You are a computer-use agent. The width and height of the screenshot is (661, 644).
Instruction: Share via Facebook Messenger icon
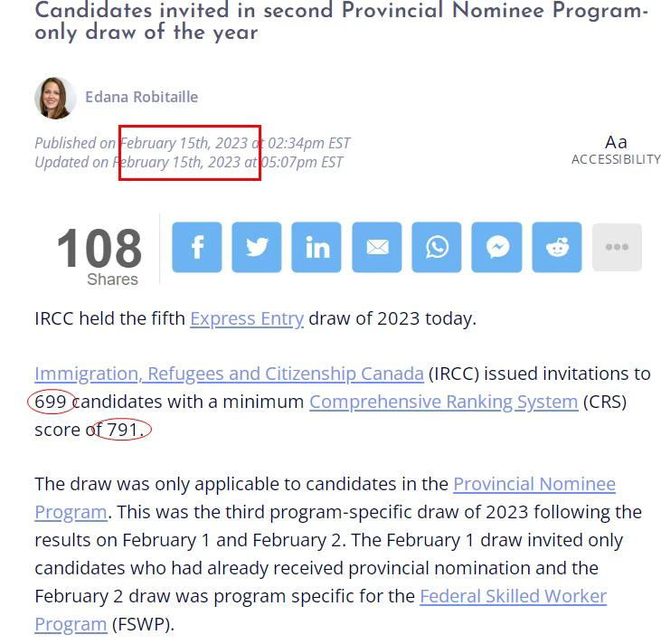496,247
